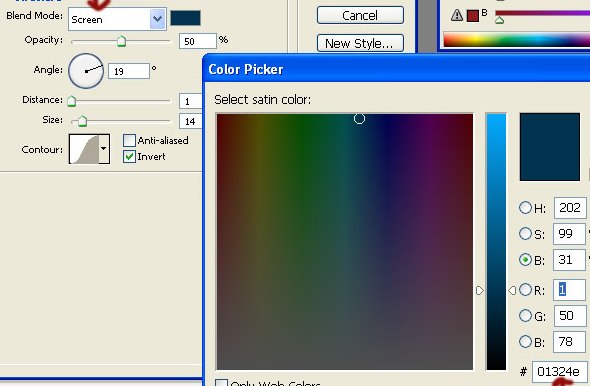Select the G green radio button

point(525,315)
